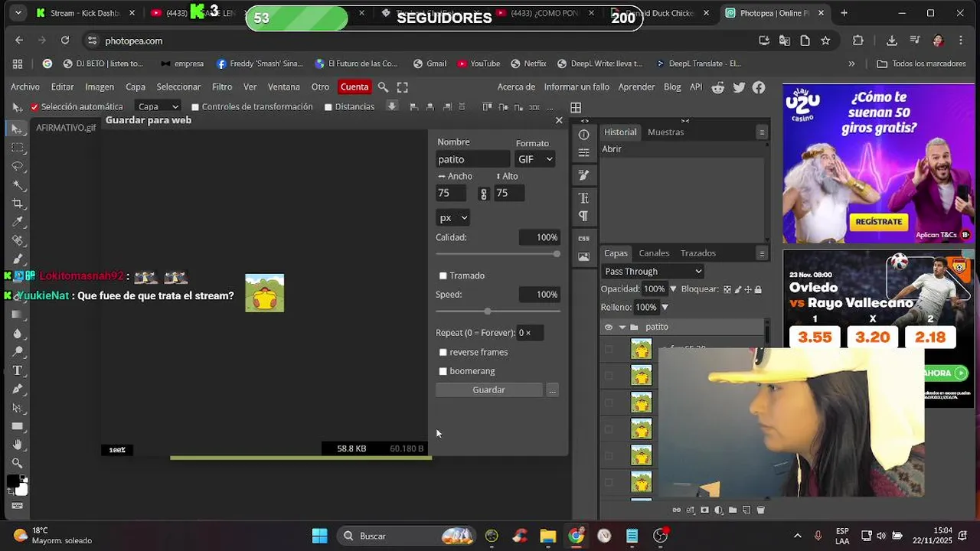Select the Lasso tool
This screenshot has width=980, height=551.
click(x=18, y=166)
